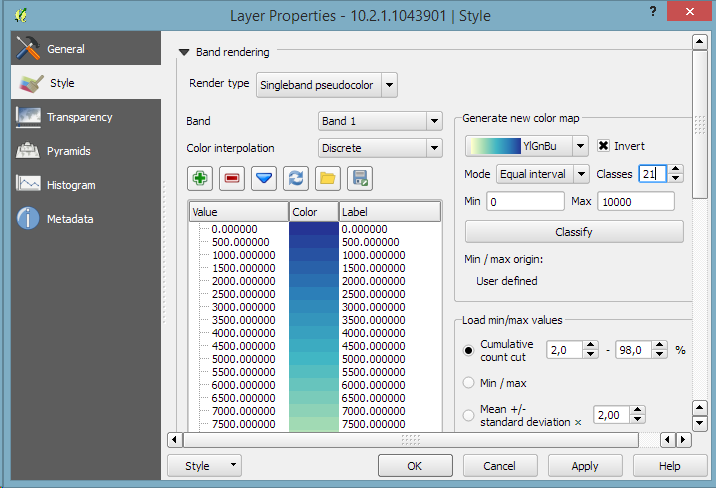Open the Histogram section in sidebar

(x=70, y=185)
